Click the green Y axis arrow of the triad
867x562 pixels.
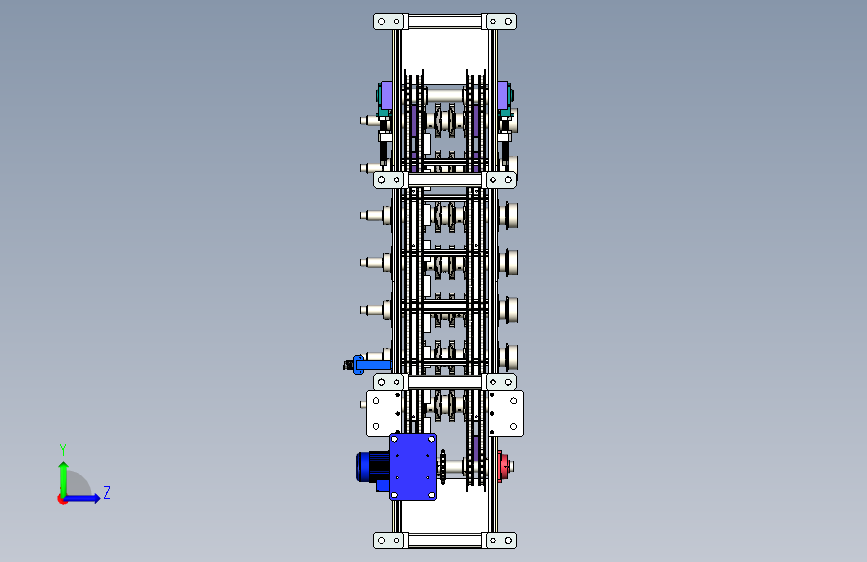[x=63, y=479]
